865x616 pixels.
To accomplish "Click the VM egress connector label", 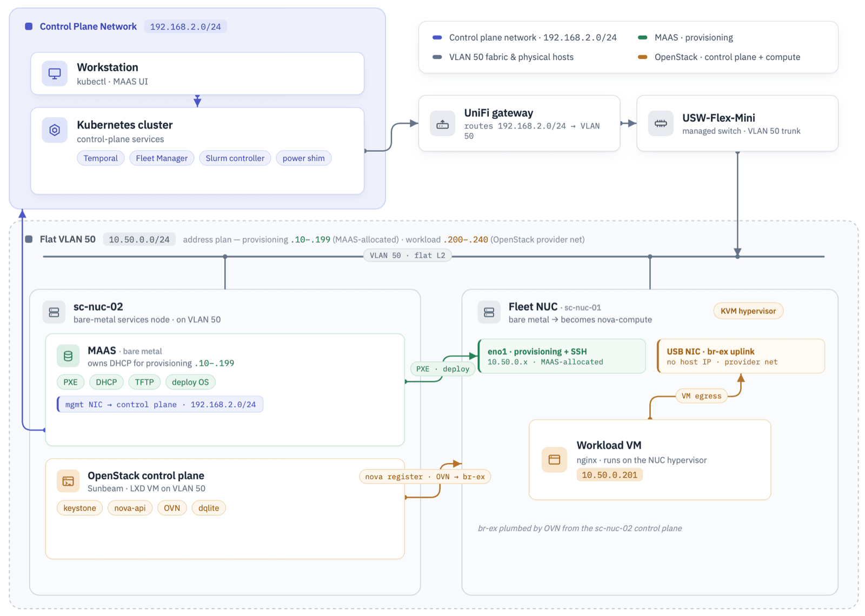I will click(701, 396).
